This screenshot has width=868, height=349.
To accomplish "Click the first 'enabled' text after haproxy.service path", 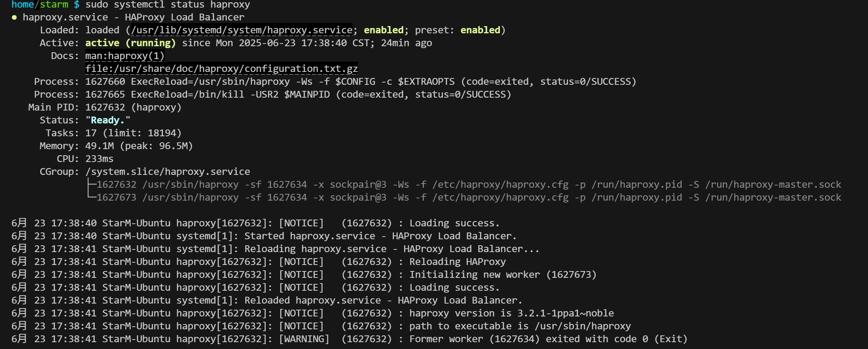I will tap(384, 30).
